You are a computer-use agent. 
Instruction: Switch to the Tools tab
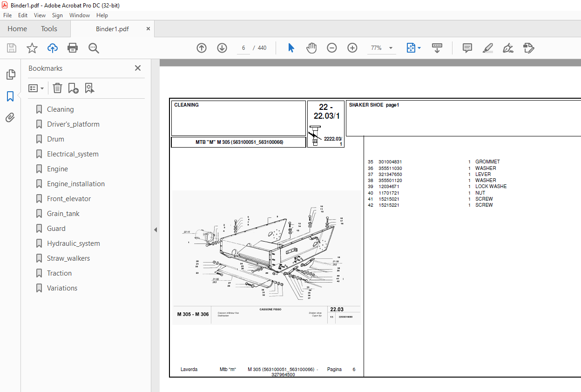click(x=49, y=29)
